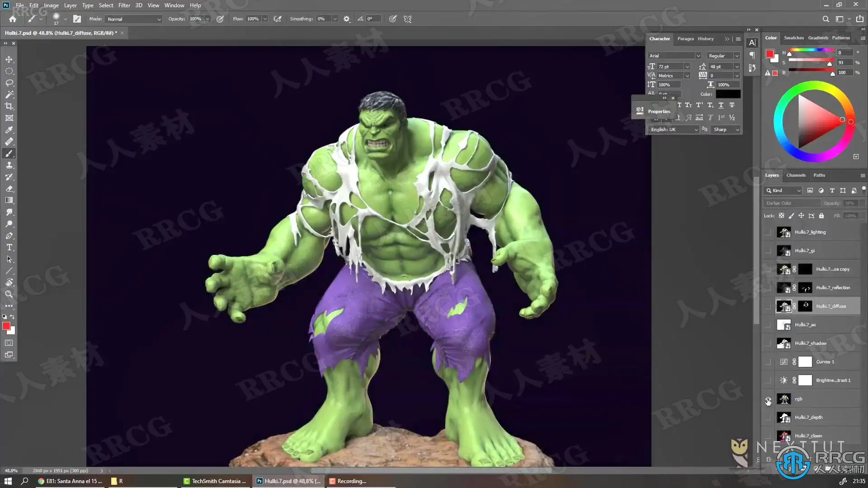Image resolution: width=868 pixels, height=488 pixels.
Task: Open the Home screen icon
Action: 13,19
